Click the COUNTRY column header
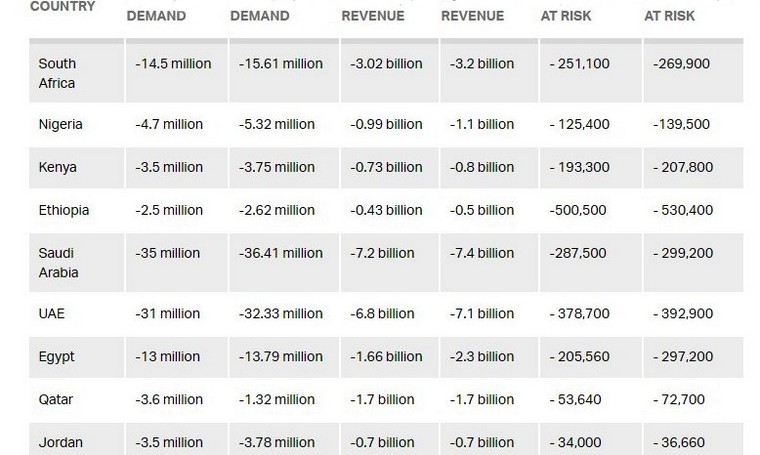The height and width of the screenshot is (455, 760). click(62, 7)
